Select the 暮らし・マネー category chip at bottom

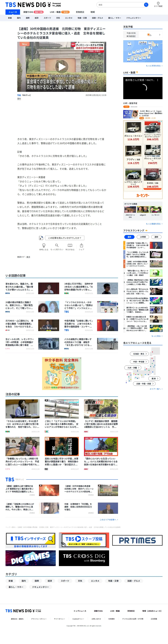(16, 587)
